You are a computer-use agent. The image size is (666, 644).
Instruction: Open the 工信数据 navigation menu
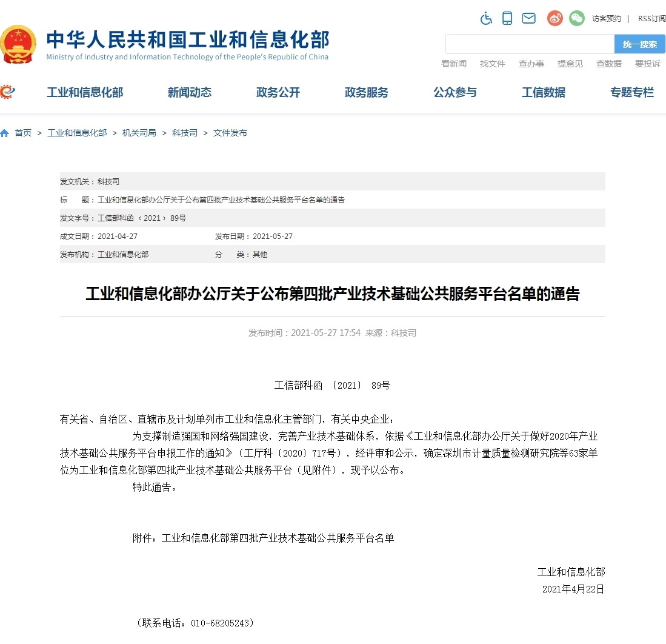pyautogui.click(x=544, y=93)
